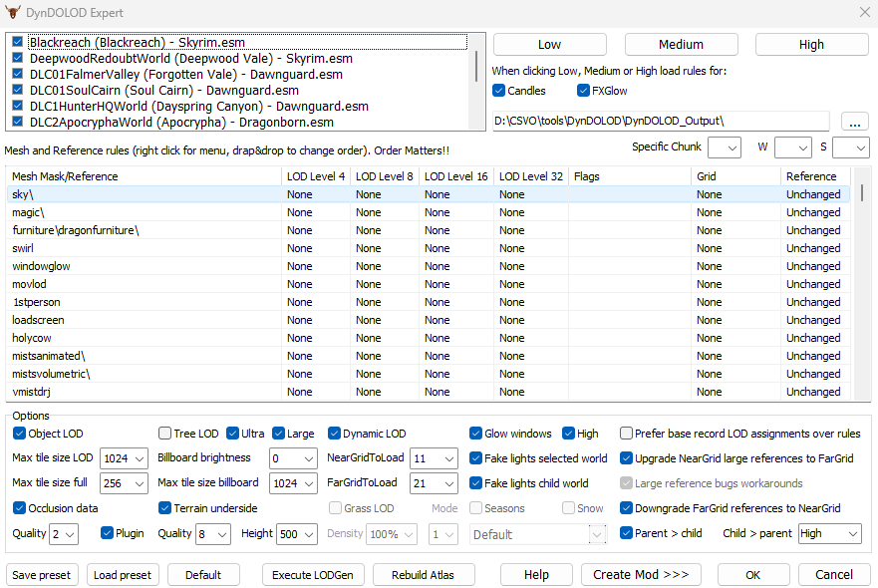The height and width of the screenshot is (588, 878).
Task: Select the furniture\dragonfurniture\ rule row
Action: 429,230
